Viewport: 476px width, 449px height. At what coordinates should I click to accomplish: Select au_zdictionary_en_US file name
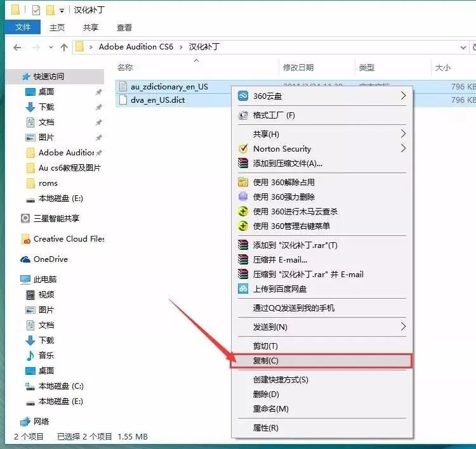coord(169,86)
